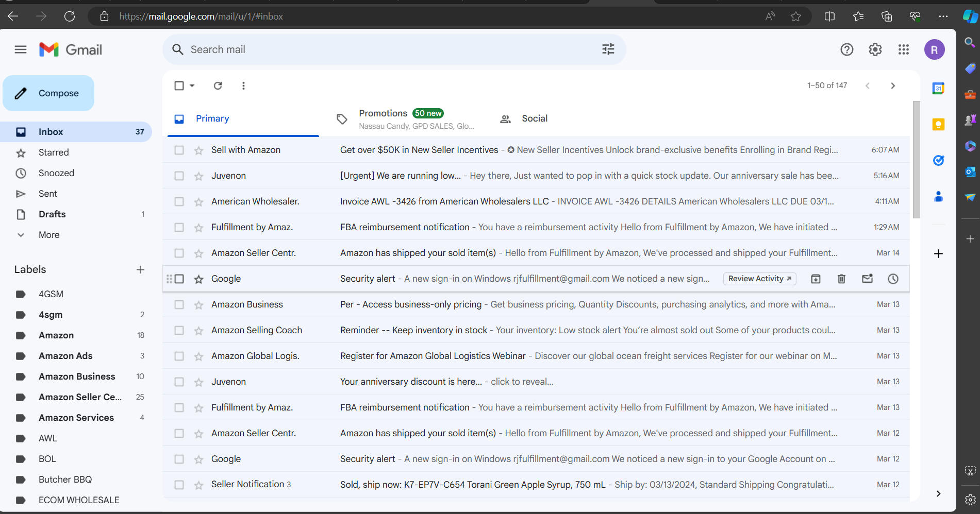Open the Butcher BBQ label
Viewport: 980px width, 514px height.
point(65,479)
